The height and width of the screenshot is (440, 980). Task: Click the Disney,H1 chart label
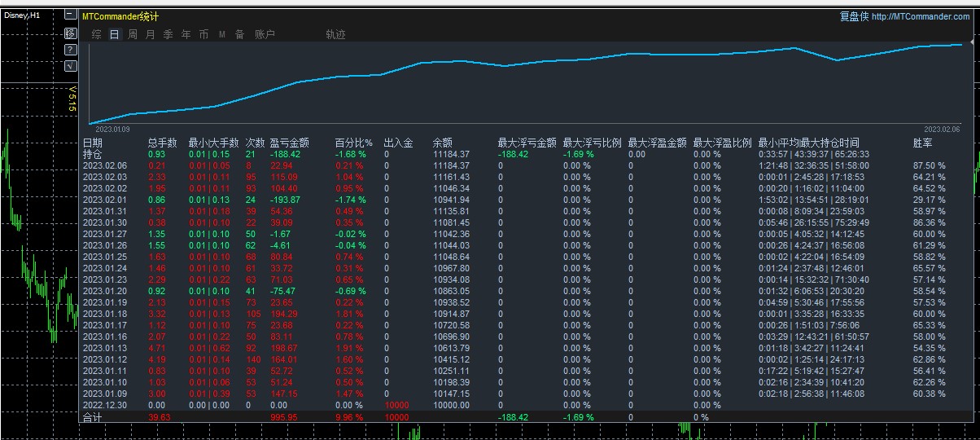[20, 15]
